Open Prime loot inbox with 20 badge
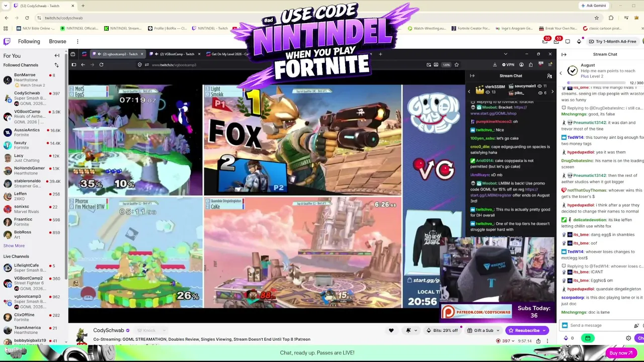Screen dimensions: 644x362 pos(545,41)
